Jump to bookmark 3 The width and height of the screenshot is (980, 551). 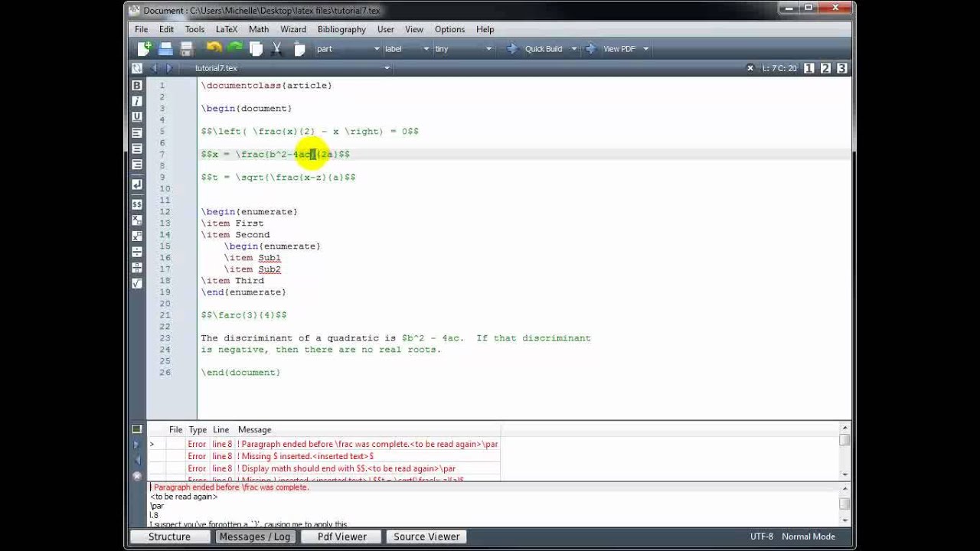coord(842,68)
